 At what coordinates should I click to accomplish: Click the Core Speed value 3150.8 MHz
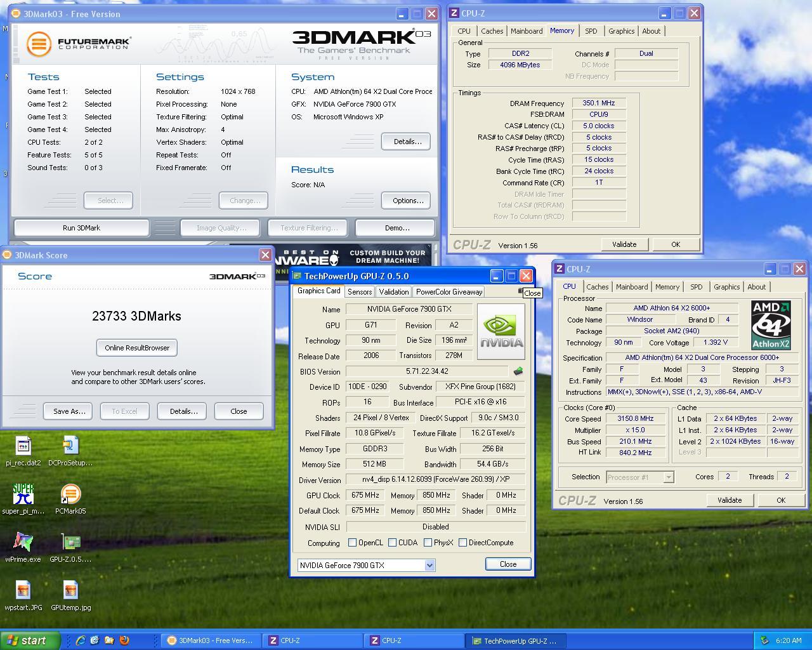click(x=635, y=419)
